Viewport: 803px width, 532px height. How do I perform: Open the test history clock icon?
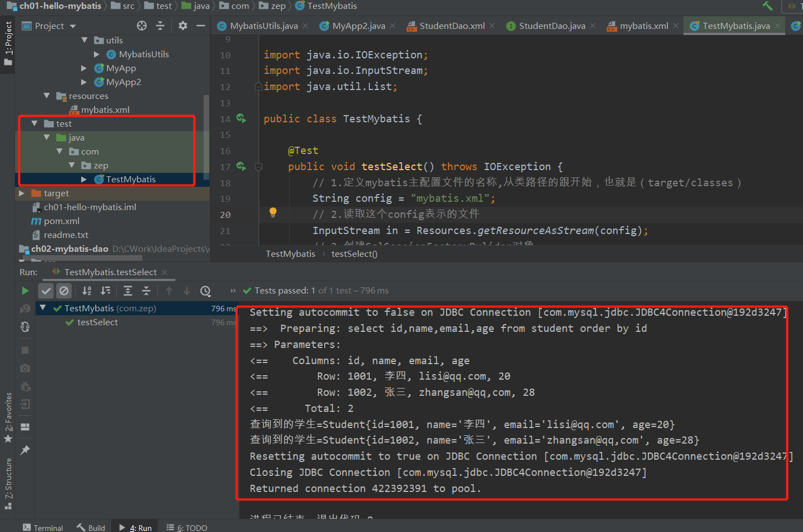pos(205,291)
